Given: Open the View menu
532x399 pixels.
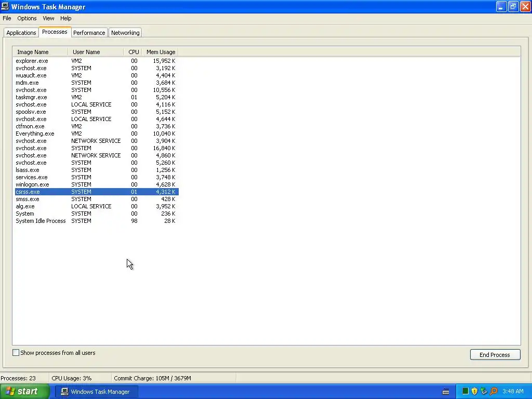Looking at the screenshot, I should tap(48, 18).
